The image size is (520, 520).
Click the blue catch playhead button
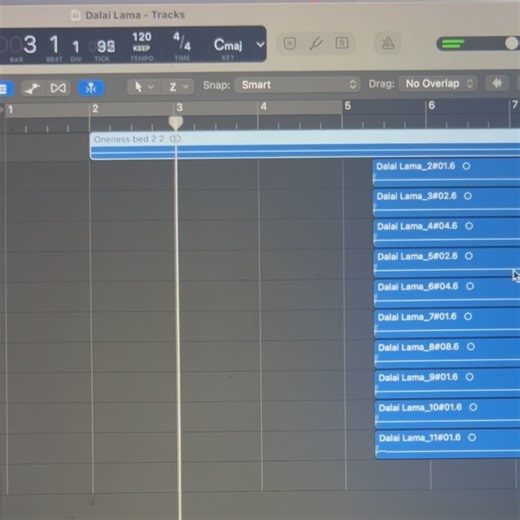[x=91, y=88]
